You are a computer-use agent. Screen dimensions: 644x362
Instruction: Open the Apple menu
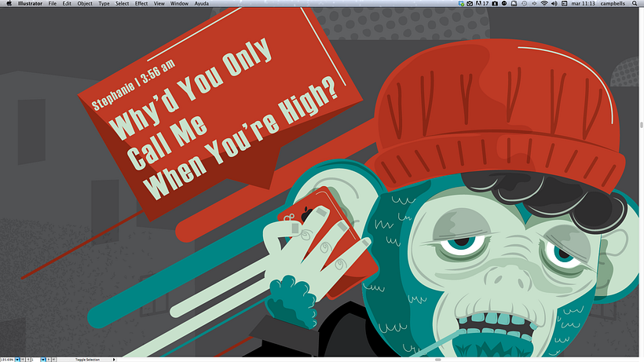click(9, 3)
